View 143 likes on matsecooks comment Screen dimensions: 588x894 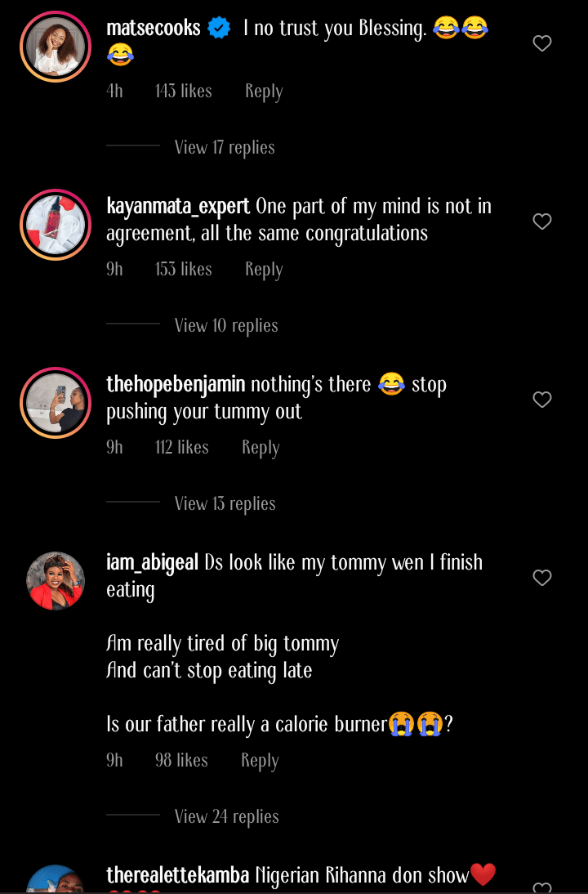pos(184,92)
